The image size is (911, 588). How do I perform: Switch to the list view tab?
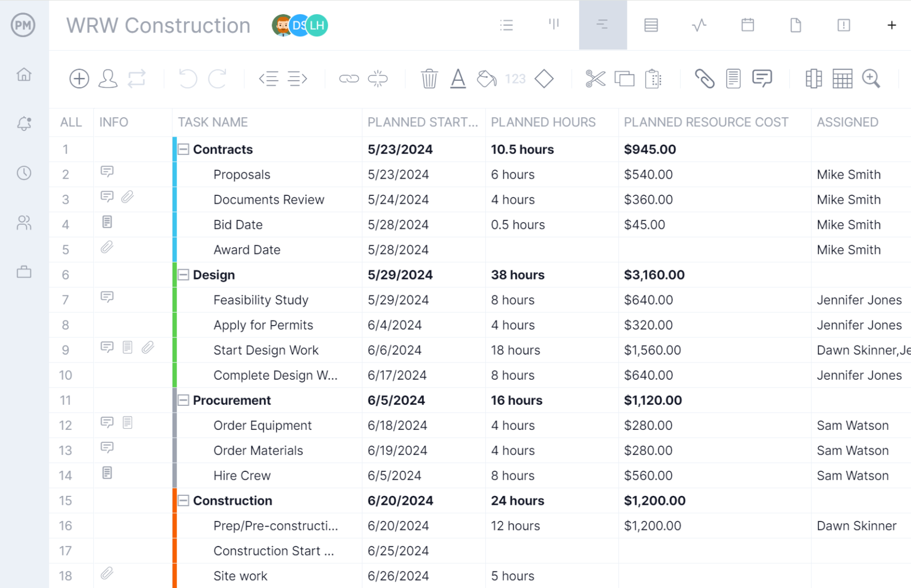(x=506, y=25)
